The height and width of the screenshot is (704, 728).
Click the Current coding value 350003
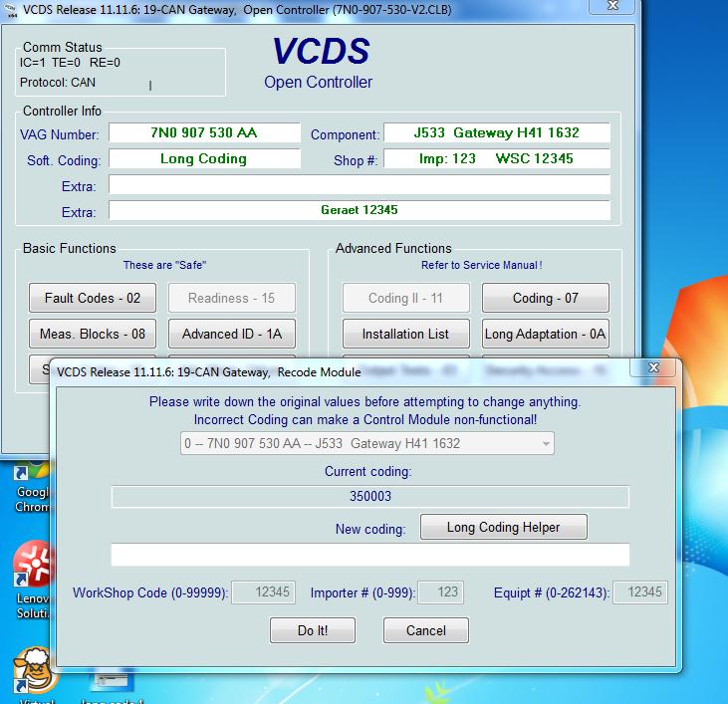[370, 497]
